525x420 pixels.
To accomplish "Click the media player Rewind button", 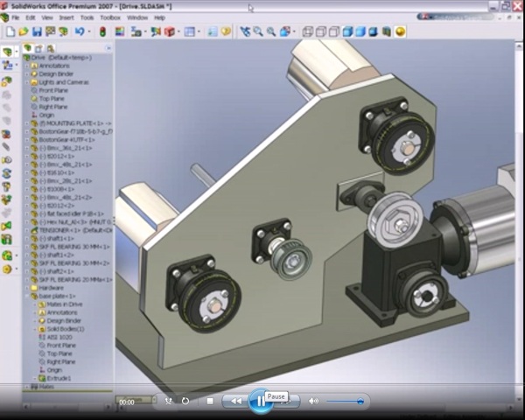I will click(x=234, y=401).
